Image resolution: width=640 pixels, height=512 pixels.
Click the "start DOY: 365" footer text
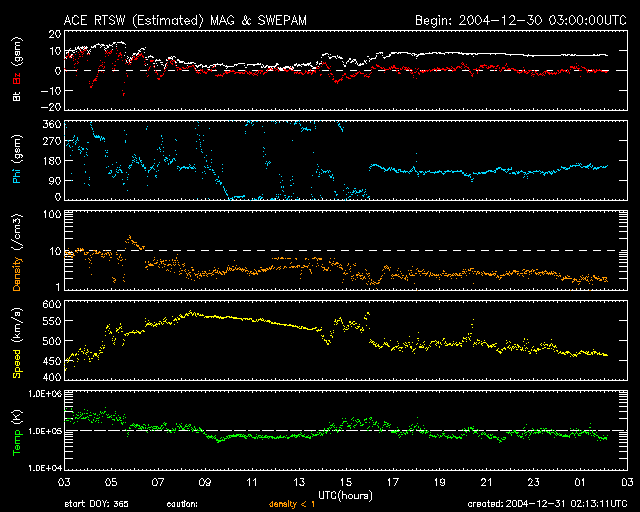pyautogui.click(x=96, y=504)
